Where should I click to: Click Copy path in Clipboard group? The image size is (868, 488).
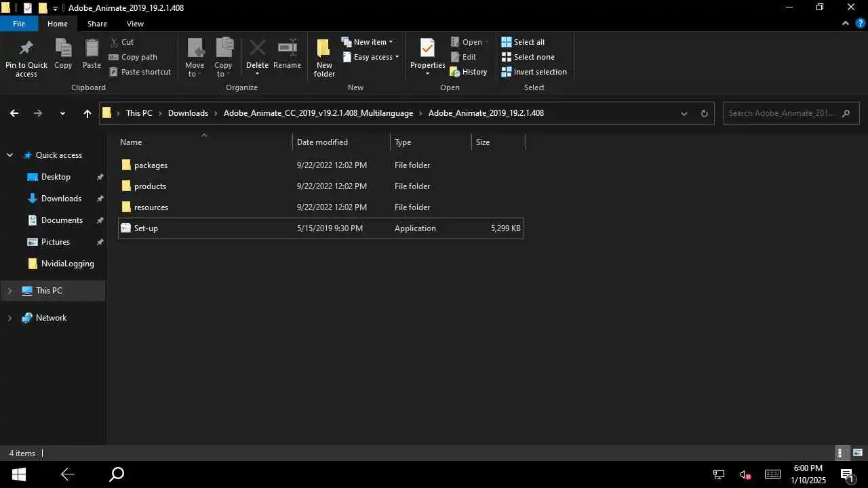[133, 57]
